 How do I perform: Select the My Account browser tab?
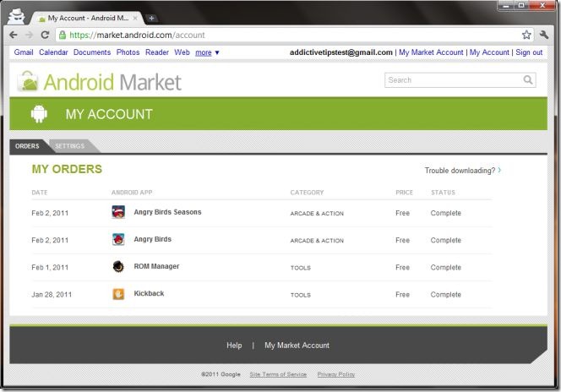coord(86,18)
